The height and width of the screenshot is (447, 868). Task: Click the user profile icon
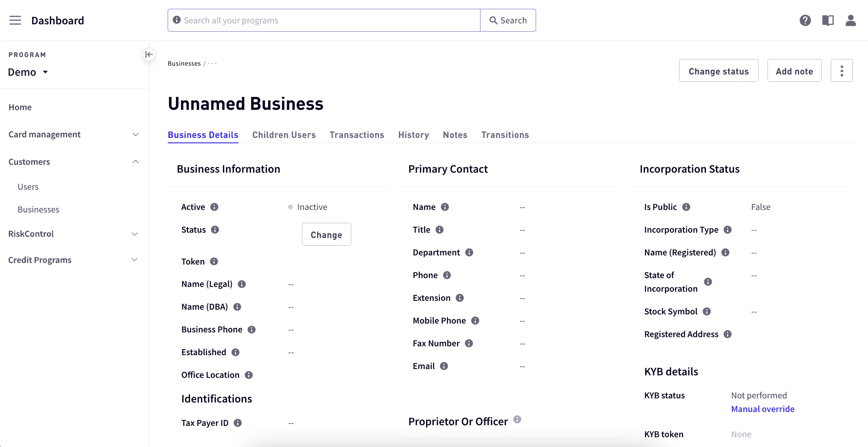851,20
